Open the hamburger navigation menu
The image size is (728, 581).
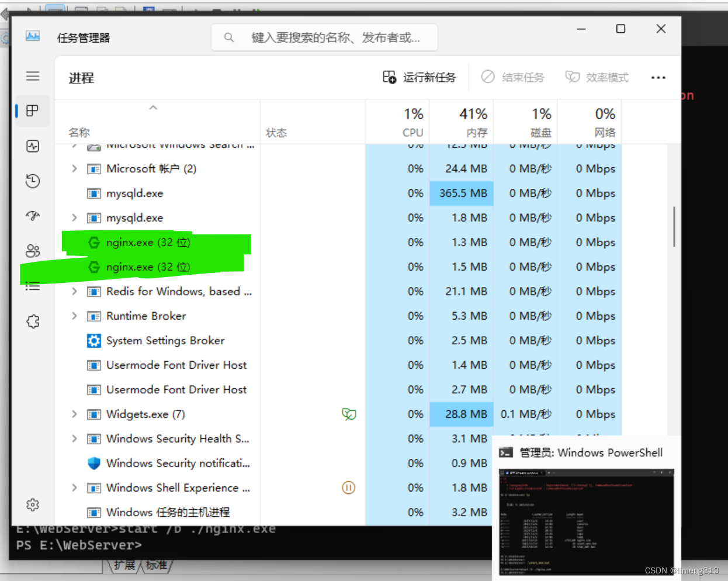click(x=33, y=76)
